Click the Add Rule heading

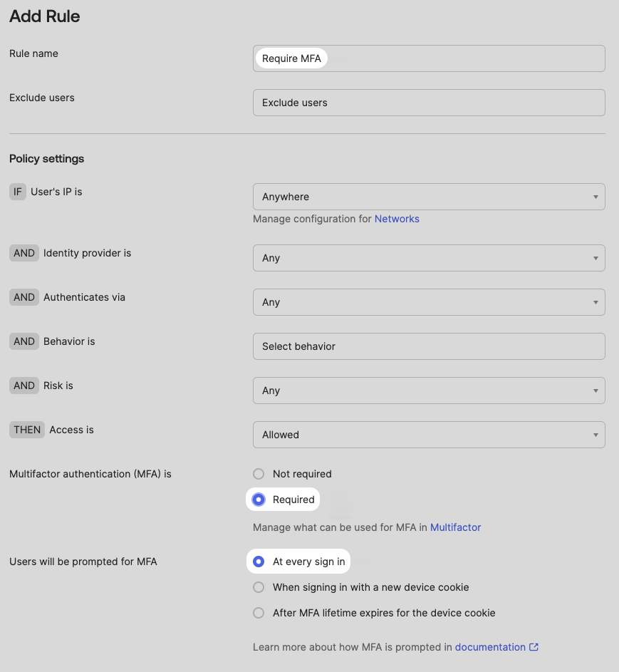click(45, 16)
